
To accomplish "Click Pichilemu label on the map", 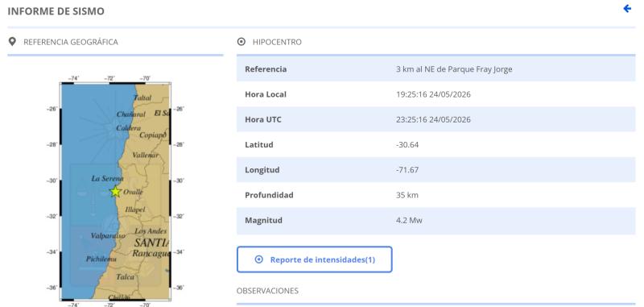I will click(101, 259).
